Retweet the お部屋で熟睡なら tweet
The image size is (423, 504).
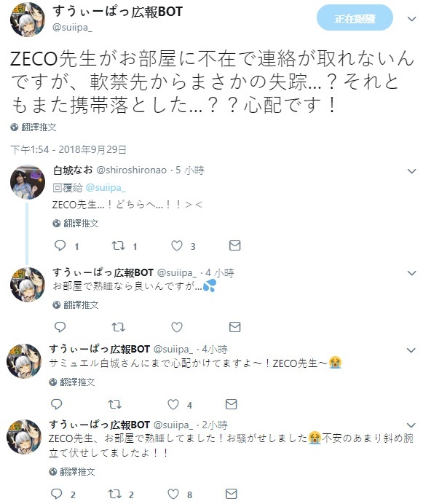pyautogui.click(x=118, y=327)
